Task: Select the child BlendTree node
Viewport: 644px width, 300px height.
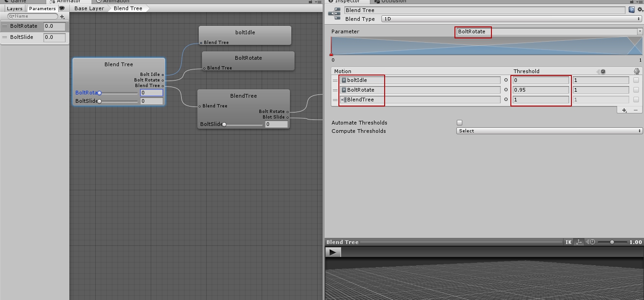Action: (244, 109)
